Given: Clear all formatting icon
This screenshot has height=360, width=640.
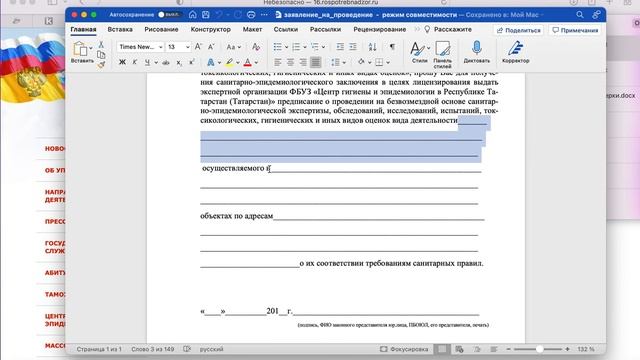Looking at the screenshot, I should 256,47.
